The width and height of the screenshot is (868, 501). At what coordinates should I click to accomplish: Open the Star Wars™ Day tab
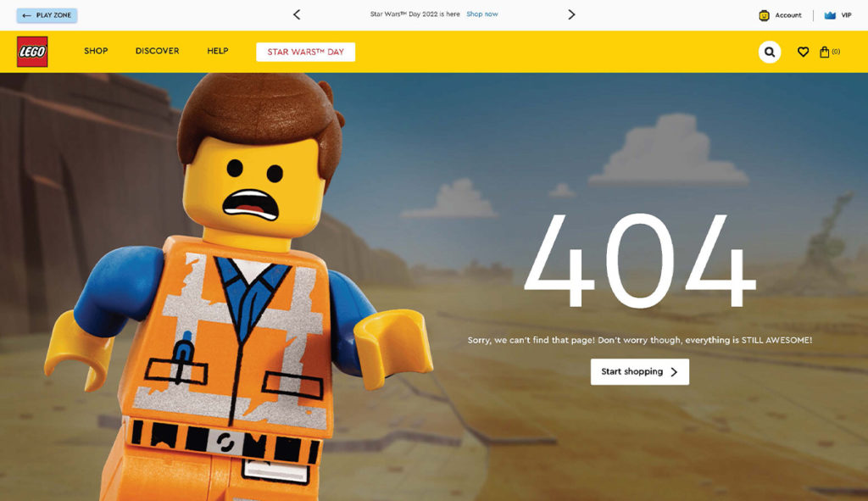pos(305,52)
